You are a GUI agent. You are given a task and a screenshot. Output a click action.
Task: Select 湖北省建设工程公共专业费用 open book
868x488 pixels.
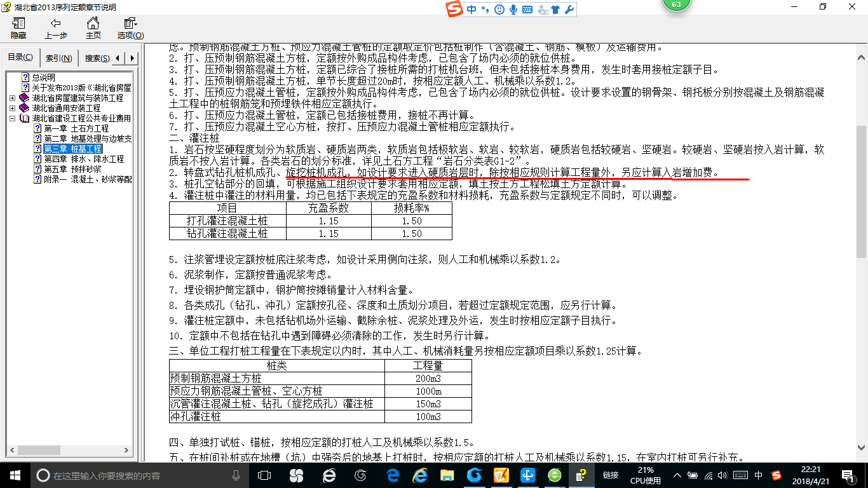[x=81, y=118]
